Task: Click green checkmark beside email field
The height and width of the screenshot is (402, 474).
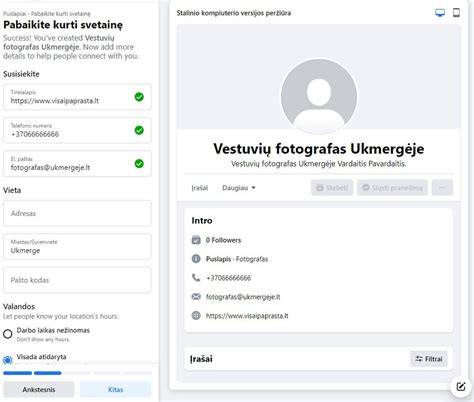Action: [x=139, y=164]
